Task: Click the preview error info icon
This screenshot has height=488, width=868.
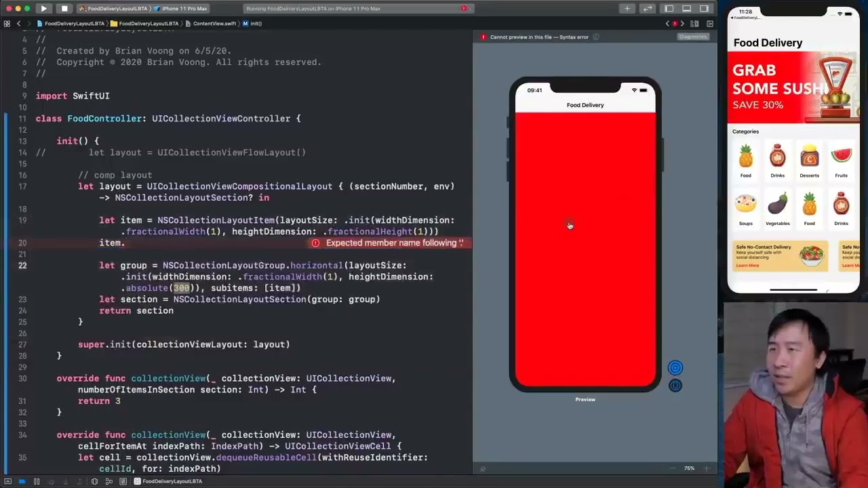Action: pyautogui.click(x=596, y=37)
